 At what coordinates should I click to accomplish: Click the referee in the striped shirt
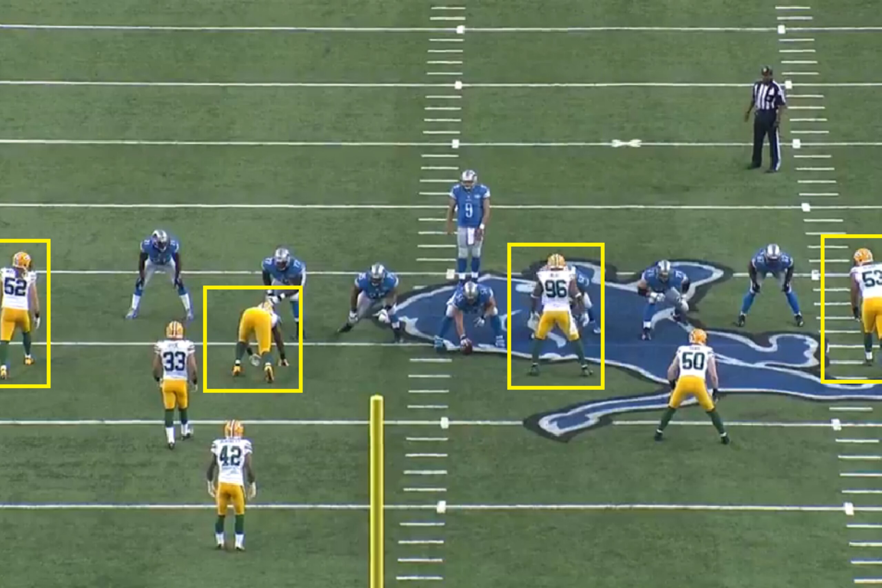coord(766,119)
